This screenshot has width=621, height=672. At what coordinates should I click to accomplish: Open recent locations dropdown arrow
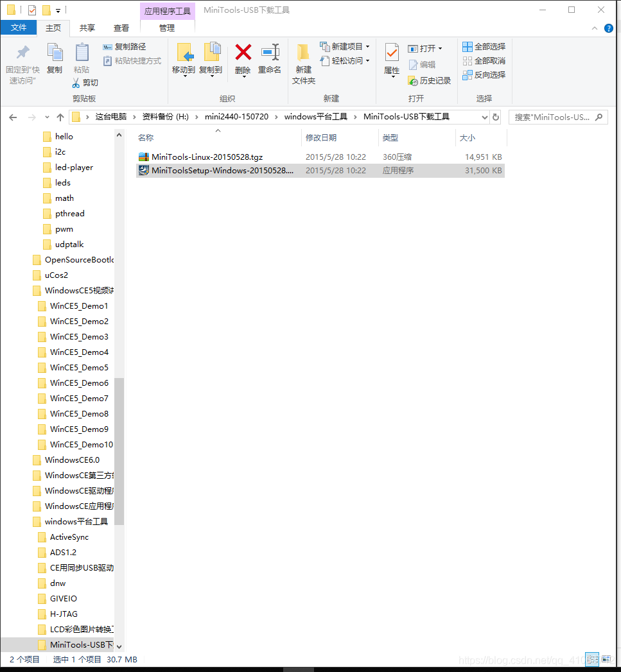tap(47, 117)
